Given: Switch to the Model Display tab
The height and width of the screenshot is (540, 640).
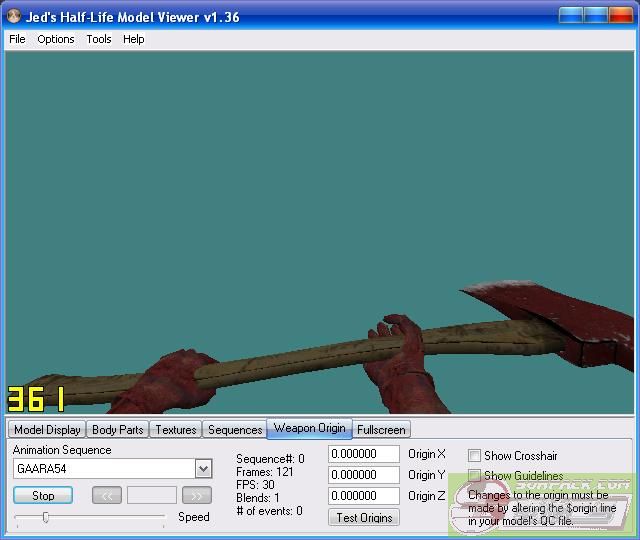Looking at the screenshot, I should pos(47,430).
